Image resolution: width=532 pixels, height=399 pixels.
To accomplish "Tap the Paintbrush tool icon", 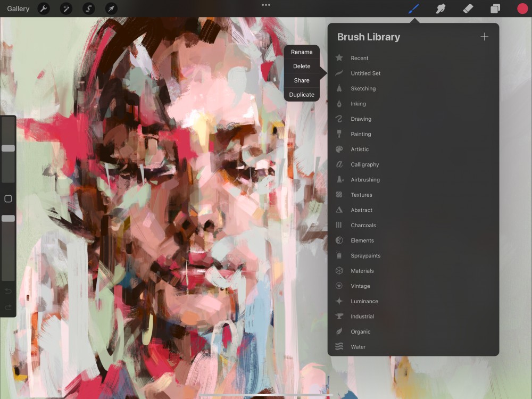I will (x=413, y=9).
